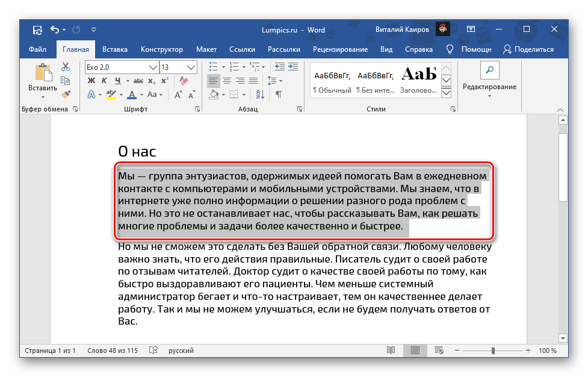
Task: Click the zoom slider handle
Action: tap(493, 351)
